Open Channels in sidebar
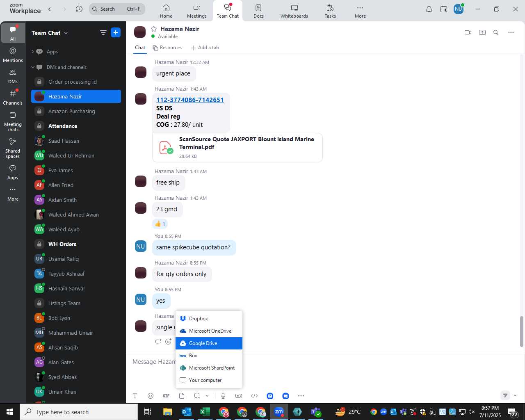525x420 pixels. coord(13,98)
